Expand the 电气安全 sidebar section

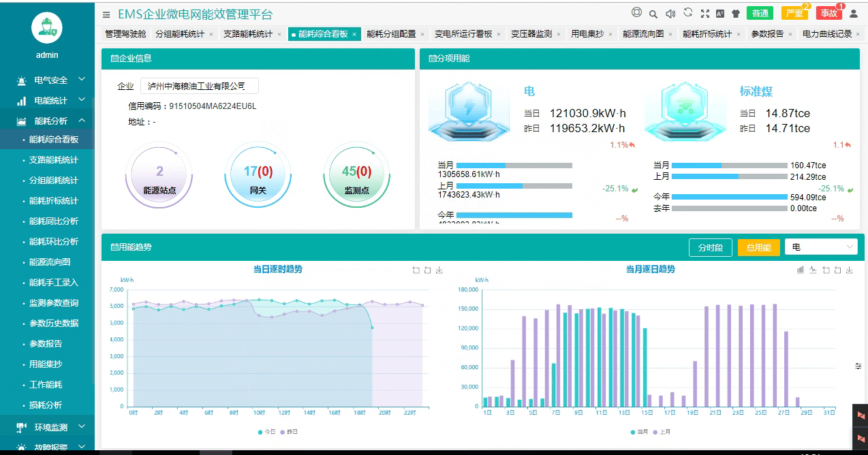(x=52, y=80)
